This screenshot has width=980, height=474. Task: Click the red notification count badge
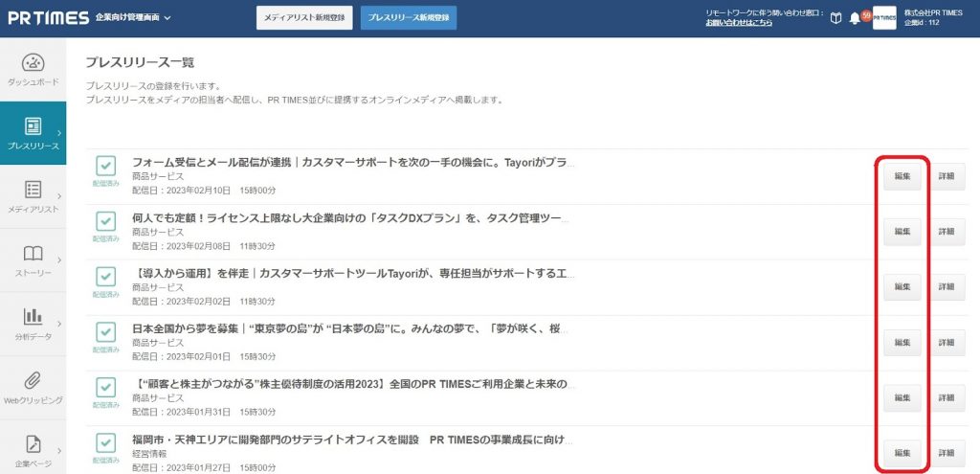coord(866,15)
